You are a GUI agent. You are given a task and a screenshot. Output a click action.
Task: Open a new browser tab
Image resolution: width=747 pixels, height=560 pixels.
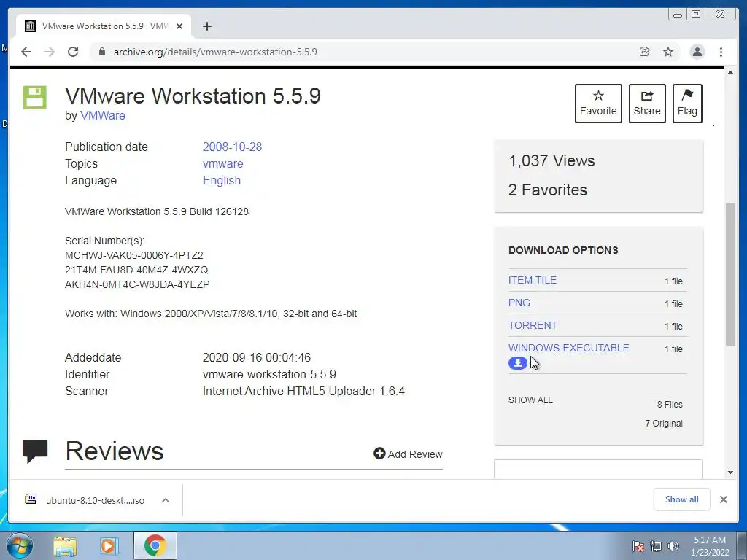tap(206, 26)
